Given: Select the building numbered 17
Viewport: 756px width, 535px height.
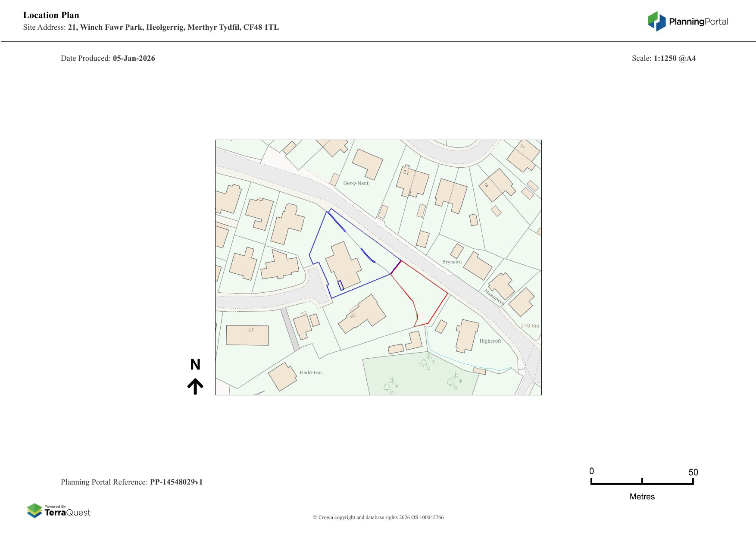Looking at the screenshot, I should click(247, 335).
